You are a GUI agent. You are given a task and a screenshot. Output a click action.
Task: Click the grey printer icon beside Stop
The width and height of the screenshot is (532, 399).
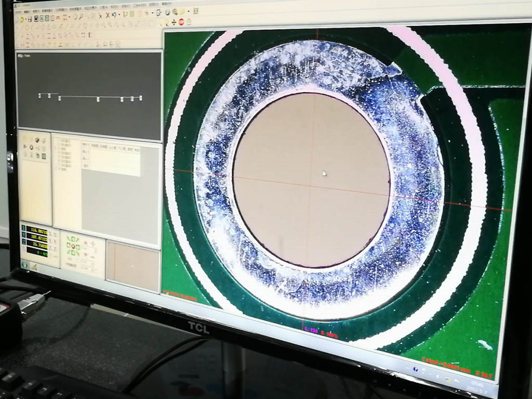pyautogui.click(x=189, y=22)
